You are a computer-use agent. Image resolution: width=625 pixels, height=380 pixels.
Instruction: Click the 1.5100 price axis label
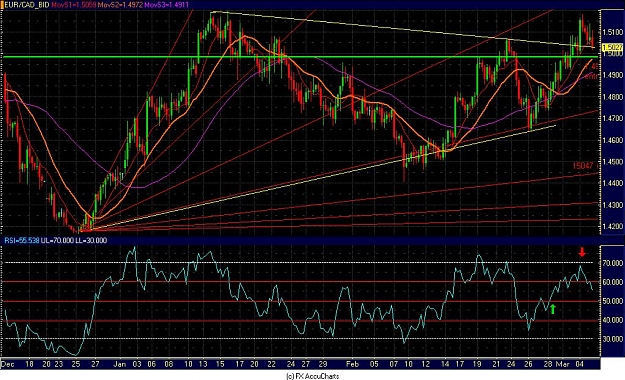tap(613, 32)
